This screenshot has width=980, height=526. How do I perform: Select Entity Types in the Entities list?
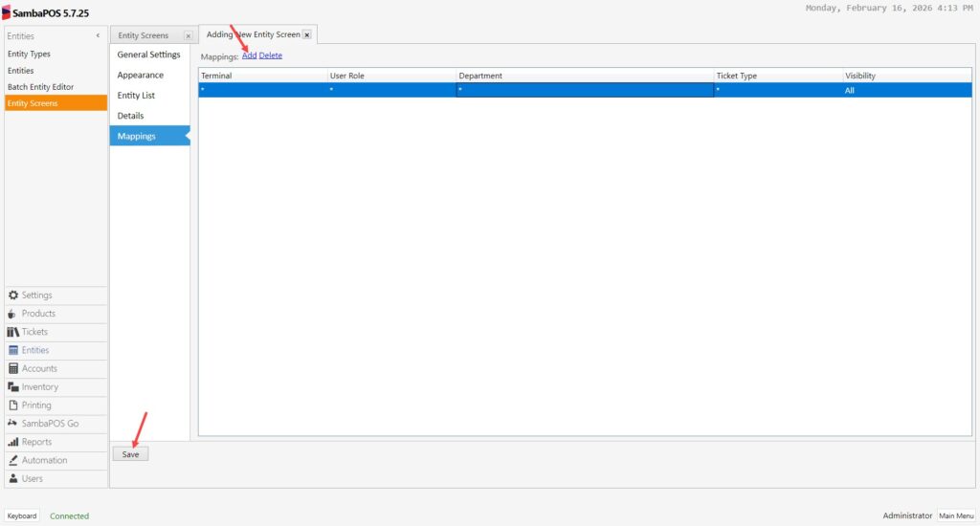click(x=29, y=55)
